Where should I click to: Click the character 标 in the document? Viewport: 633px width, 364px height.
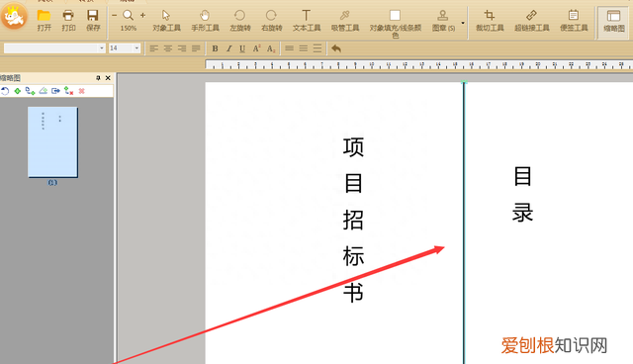[x=353, y=256]
